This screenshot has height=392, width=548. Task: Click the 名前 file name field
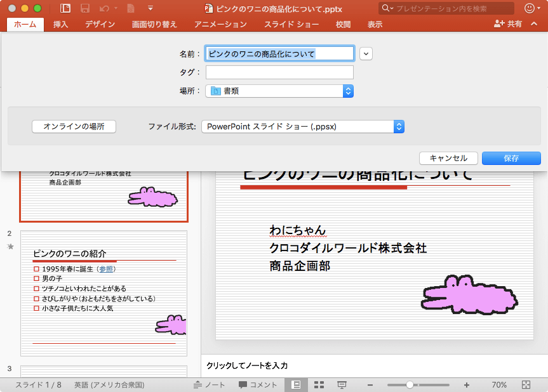point(279,54)
